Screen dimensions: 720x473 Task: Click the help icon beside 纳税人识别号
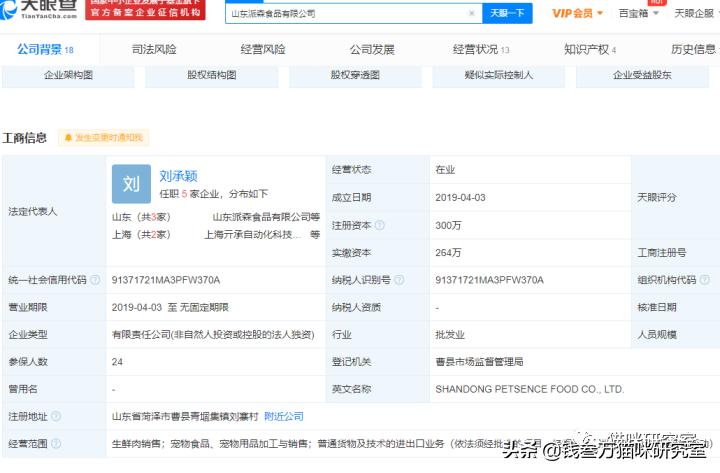tap(399, 280)
